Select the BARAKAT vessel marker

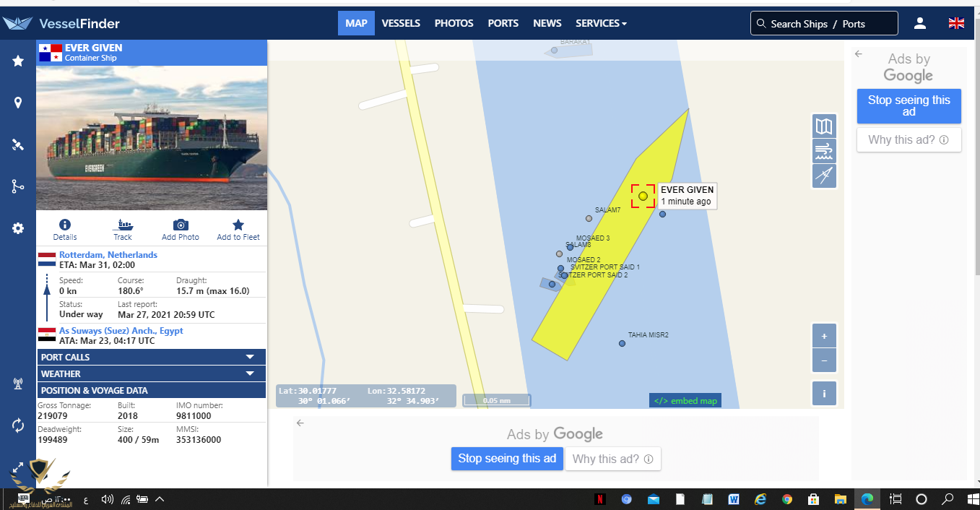(554, 50)
